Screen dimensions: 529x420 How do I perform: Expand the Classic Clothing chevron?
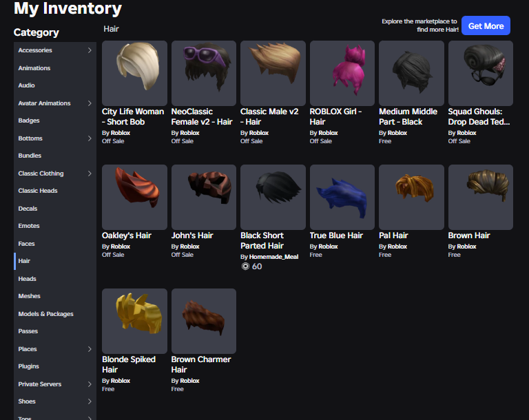[90, 174]
